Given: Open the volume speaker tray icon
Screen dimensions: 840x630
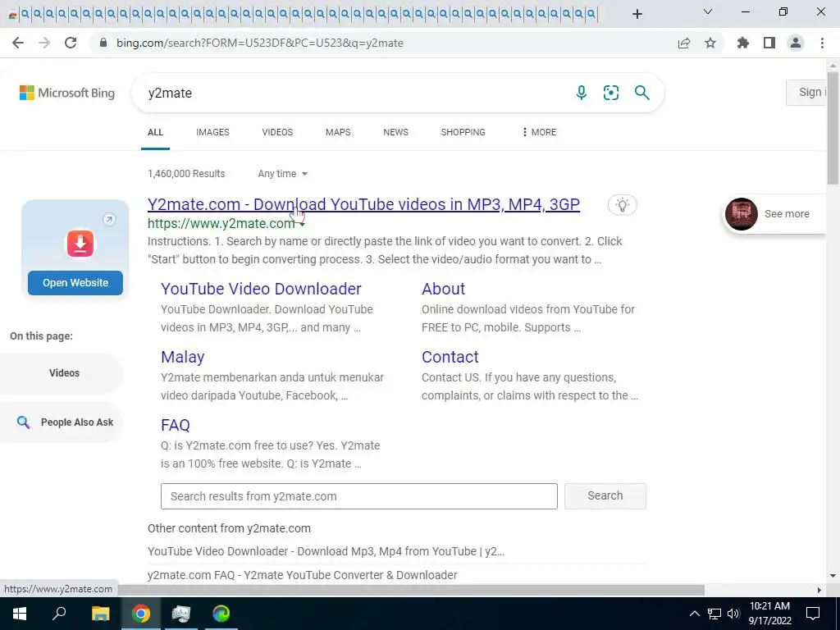Looking at the screenshot, I should point(733,614).
